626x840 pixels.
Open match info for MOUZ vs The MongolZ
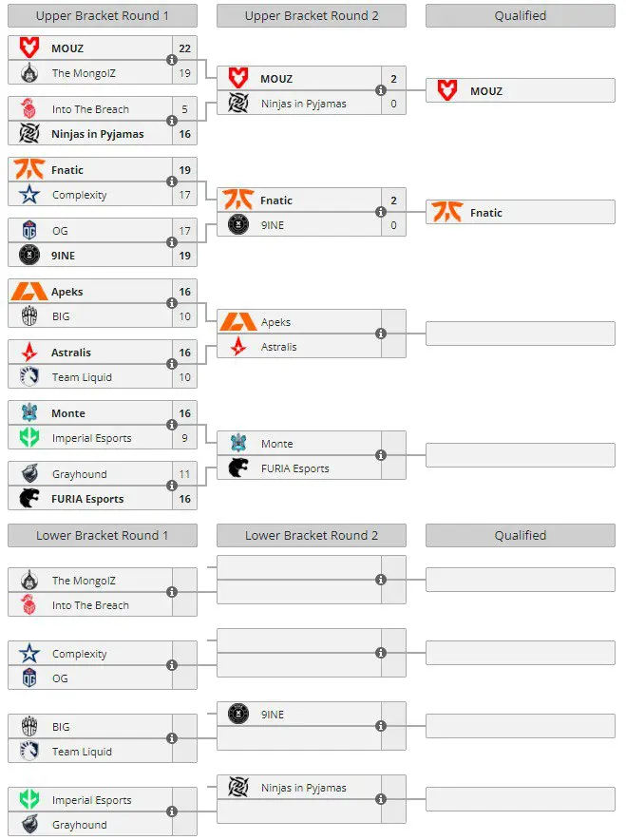172,60
